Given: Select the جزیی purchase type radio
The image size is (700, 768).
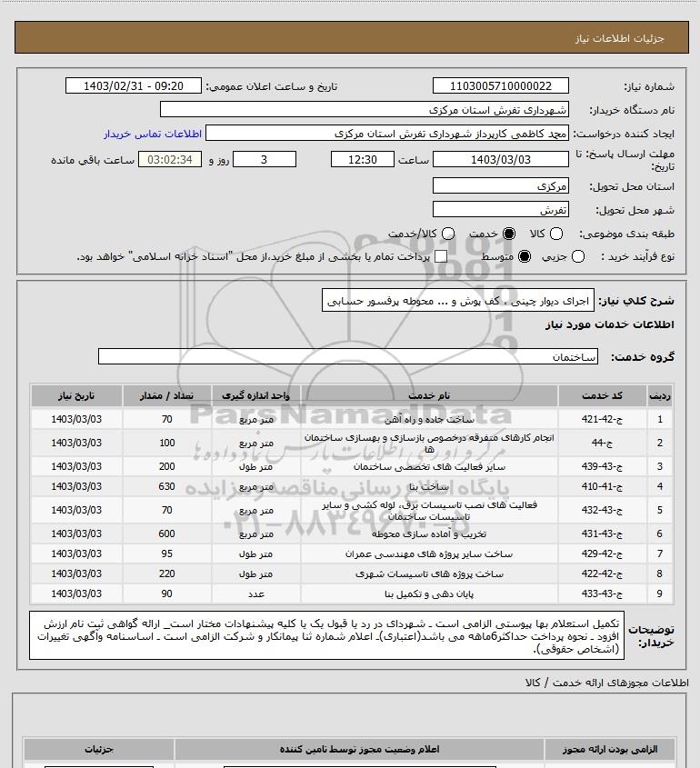Looking at the screenshot, I should coord(578,256).
